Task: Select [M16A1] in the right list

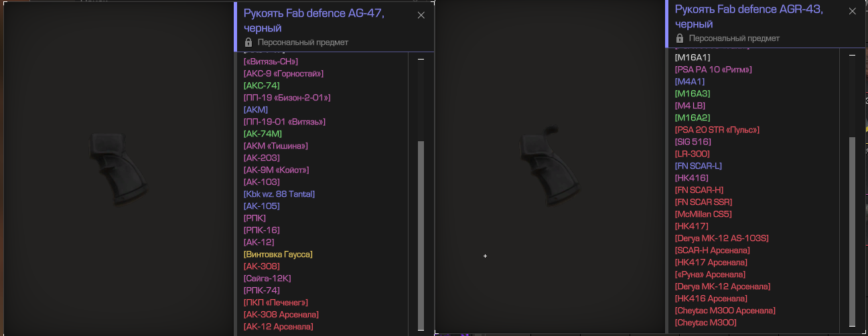Action: 693,58
